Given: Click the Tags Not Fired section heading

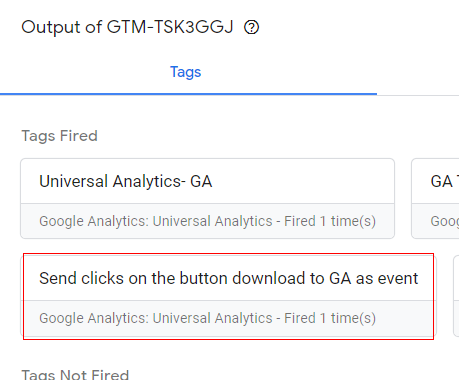Looking at the screenshot, I should 75,375.
